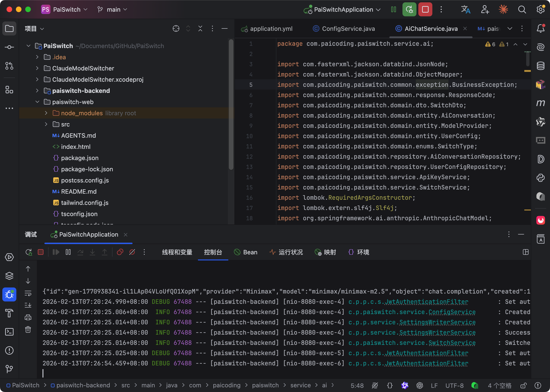Open the Database tool window
The width and height of the screenshot is (550, 392).
pos(540,66)
